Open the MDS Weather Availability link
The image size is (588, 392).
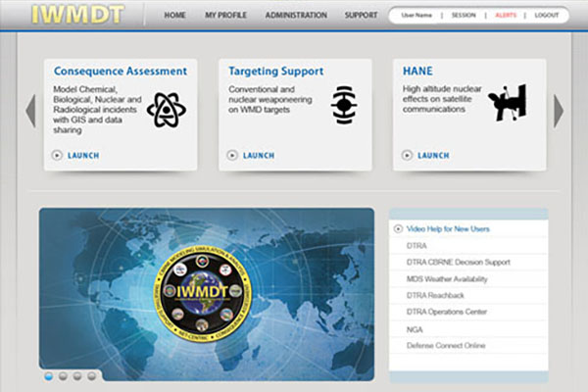(448, 278)
